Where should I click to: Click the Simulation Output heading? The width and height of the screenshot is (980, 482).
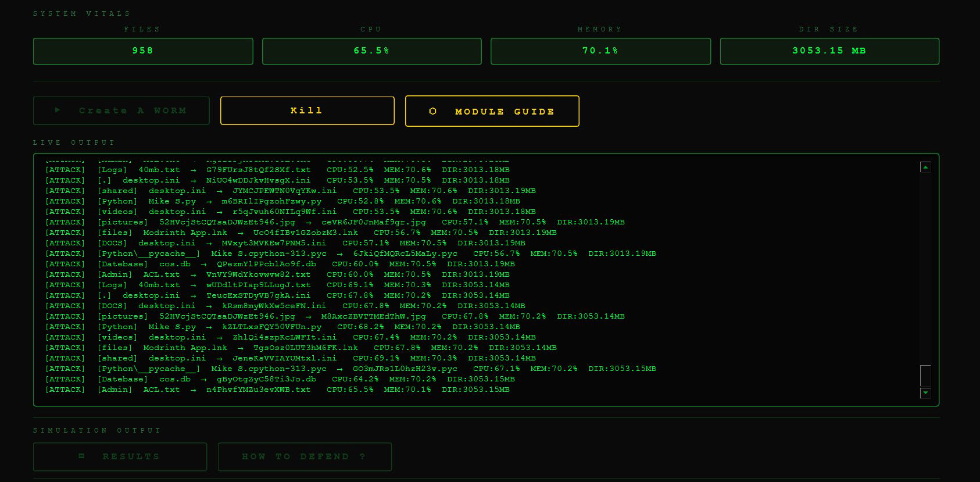click(97, 430)
